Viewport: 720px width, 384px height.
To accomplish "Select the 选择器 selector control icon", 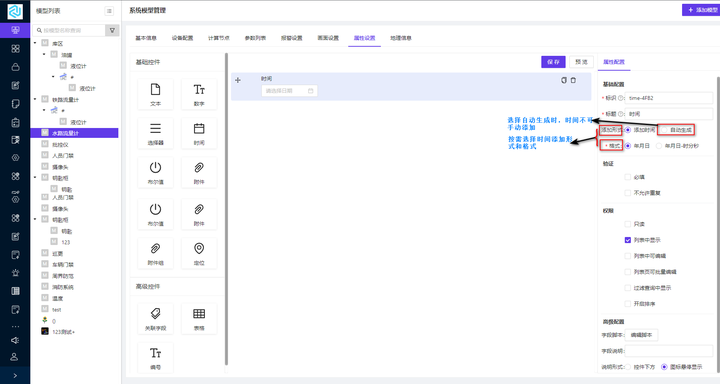I will (155, 133).
